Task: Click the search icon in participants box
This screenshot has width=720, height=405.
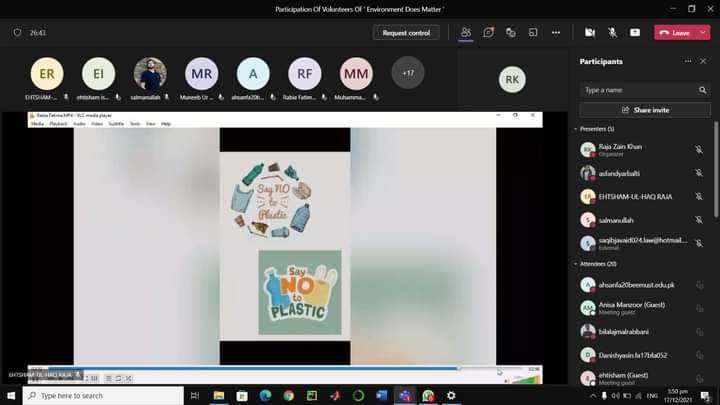Action: [x=702, y=90]
